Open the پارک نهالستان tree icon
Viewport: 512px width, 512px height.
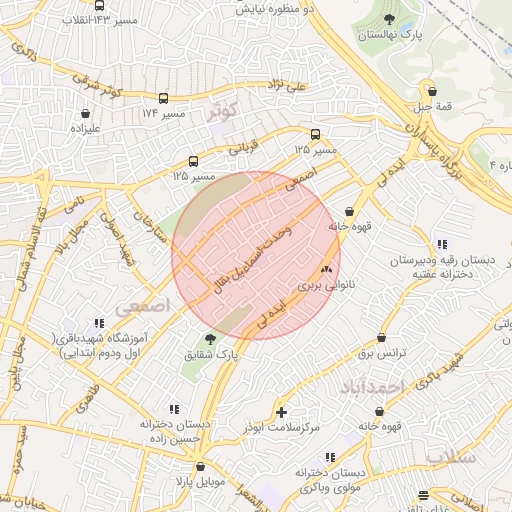pos(389,20)
